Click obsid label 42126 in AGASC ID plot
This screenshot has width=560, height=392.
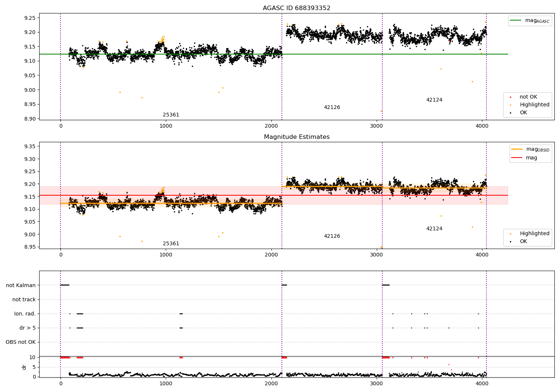pos(332,107)
